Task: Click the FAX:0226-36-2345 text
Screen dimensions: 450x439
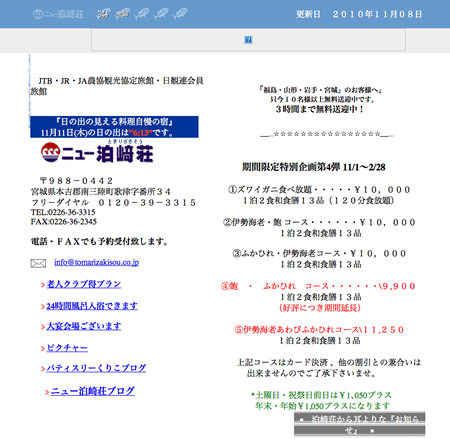Action: (64, 222)
